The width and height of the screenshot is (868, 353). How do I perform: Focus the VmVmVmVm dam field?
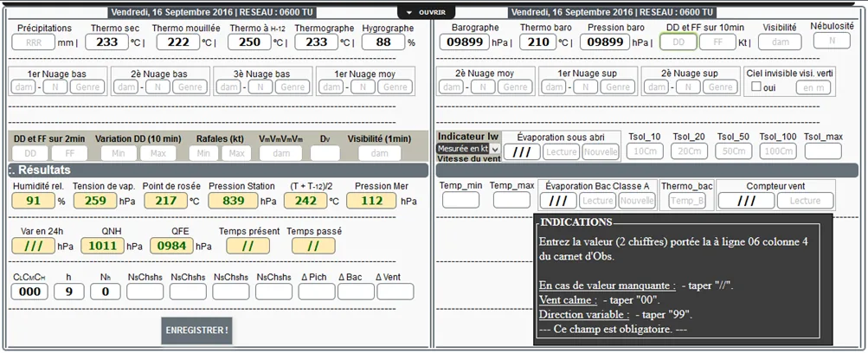click(280, 153)
